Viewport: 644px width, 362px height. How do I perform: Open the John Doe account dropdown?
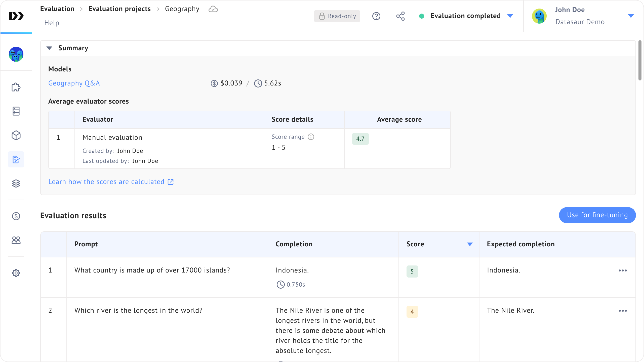click(x=631, y=16)
